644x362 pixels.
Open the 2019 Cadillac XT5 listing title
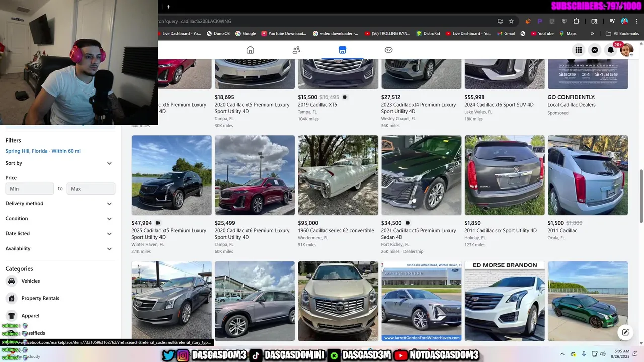tap(317, 105)
